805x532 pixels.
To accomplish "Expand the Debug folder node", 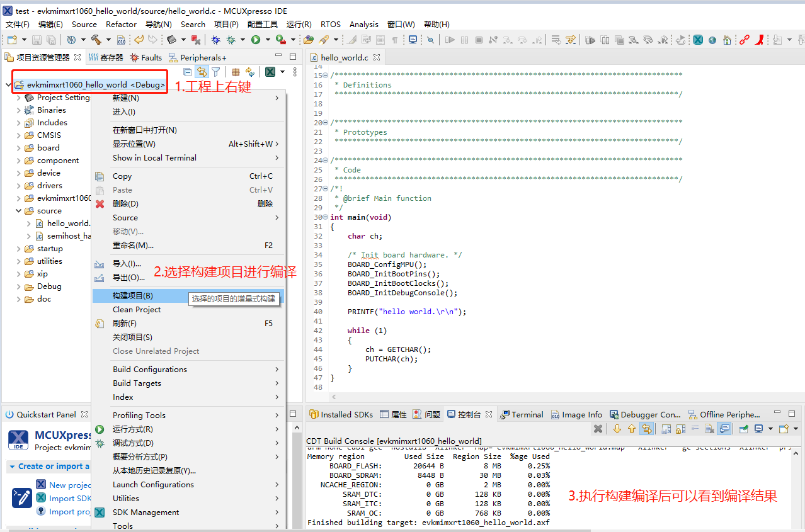I will pyautogui.click(x=19, y=286).
